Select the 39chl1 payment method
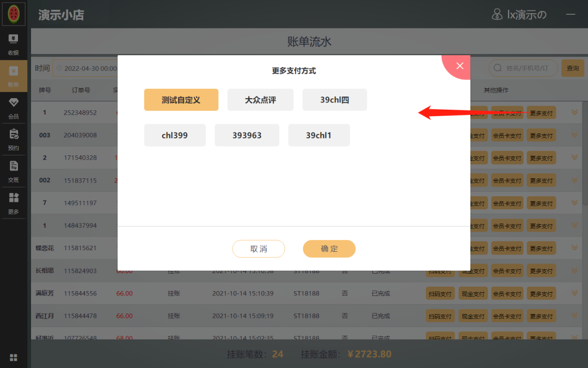588x368 pixels. pyautogui.click(x=318, y=135)
